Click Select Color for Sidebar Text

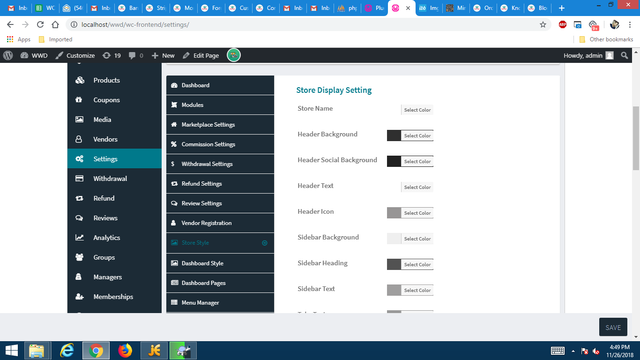coord(417,290)
